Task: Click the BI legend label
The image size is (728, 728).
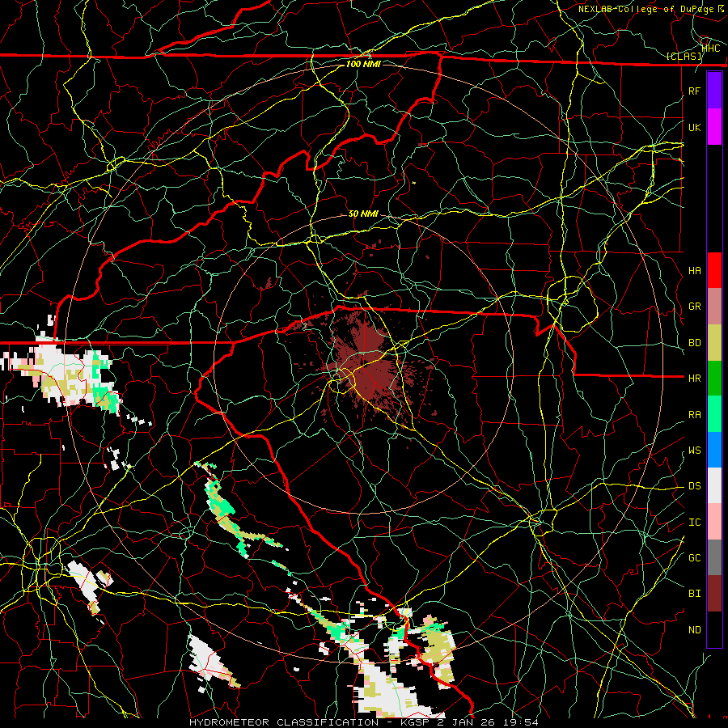Action: coord(695,594)
